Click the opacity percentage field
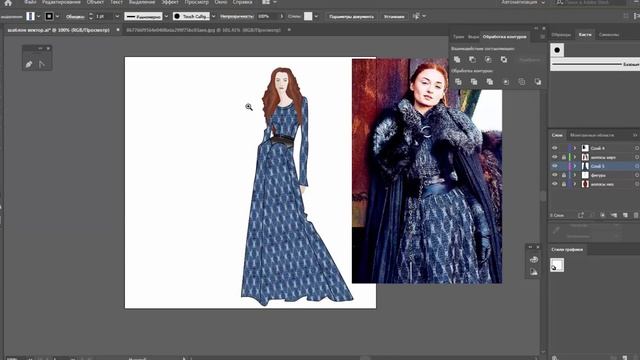The image size is (640, 360). 267,16
